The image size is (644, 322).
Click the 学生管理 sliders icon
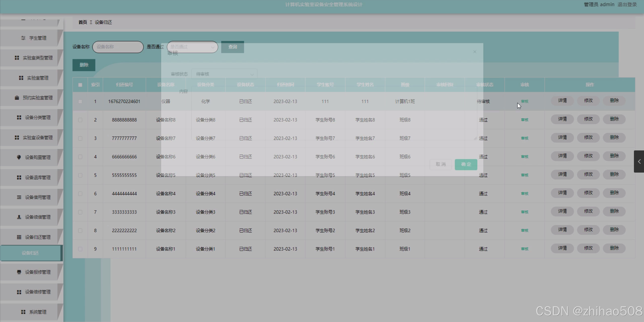coord(23,38)
